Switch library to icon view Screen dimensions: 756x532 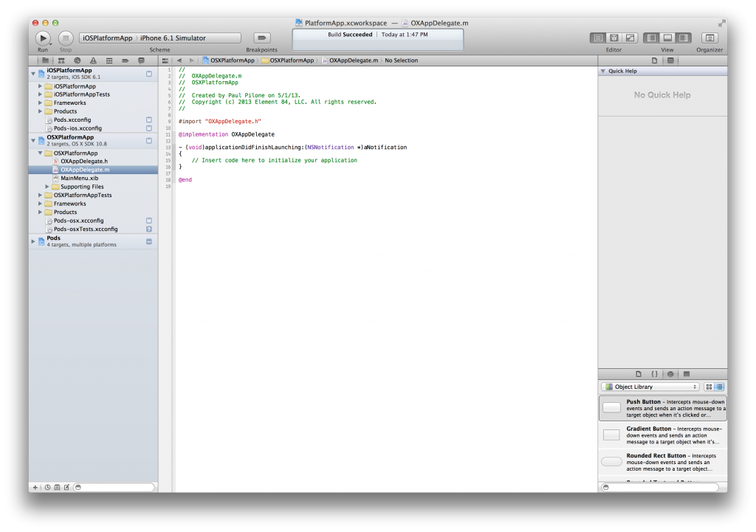709,387
